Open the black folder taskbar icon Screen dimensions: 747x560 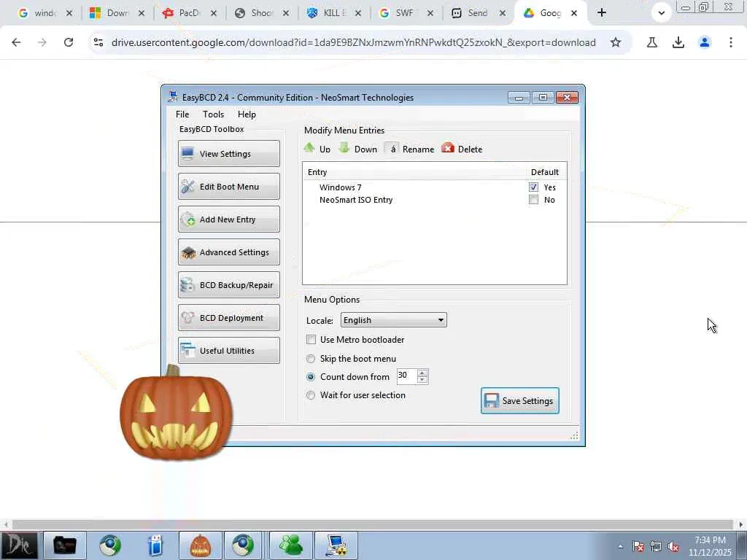tap(65, 545)
